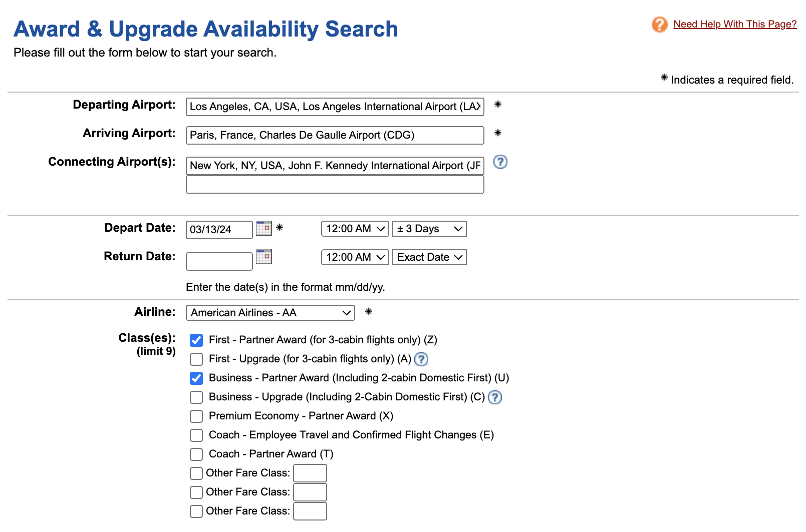Check the second Other Fare Class checkbox
The width and height of the screenshot is (806, 532).
[196, 492]
